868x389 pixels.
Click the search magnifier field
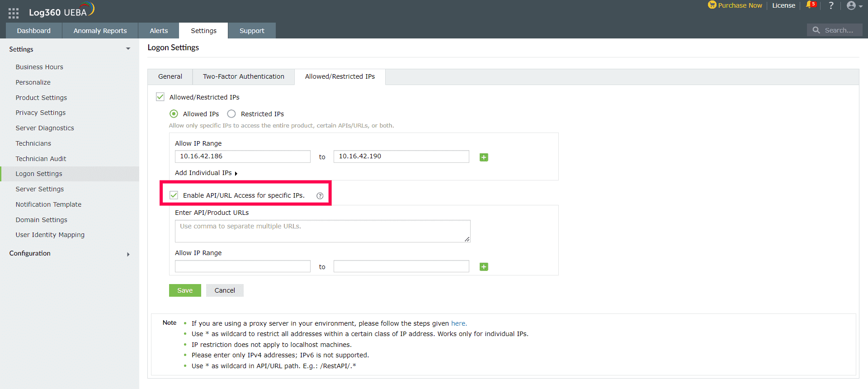(x=835, y=30)
